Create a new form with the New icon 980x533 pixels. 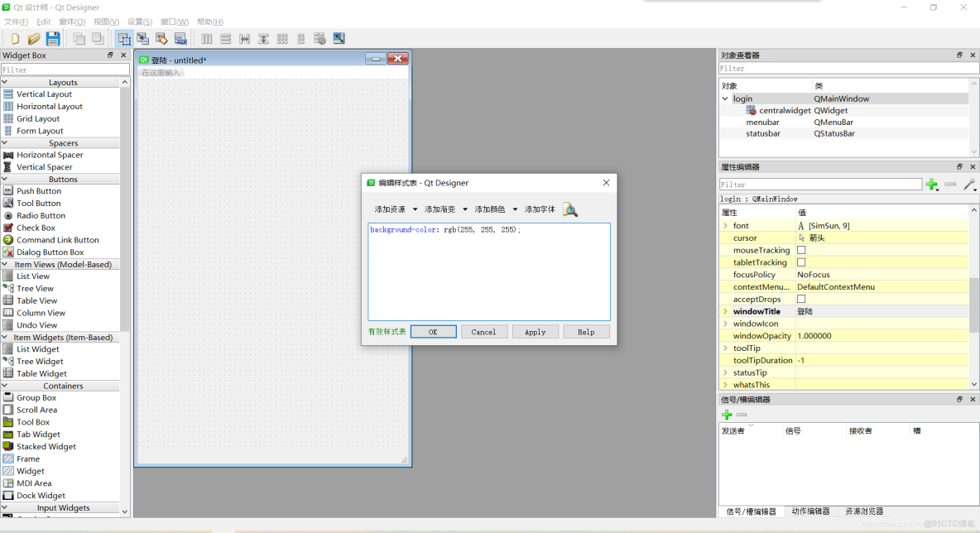[15, 38]
